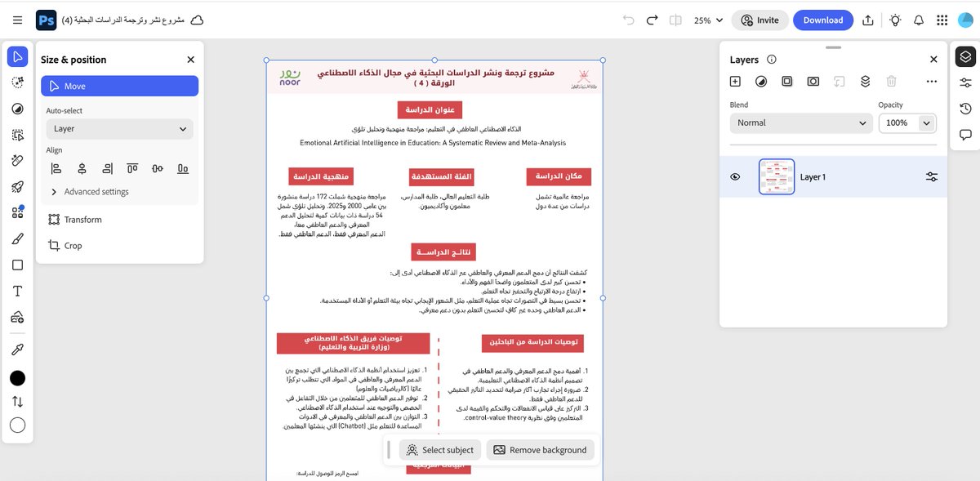Click the compare view icon

[675, 20]
